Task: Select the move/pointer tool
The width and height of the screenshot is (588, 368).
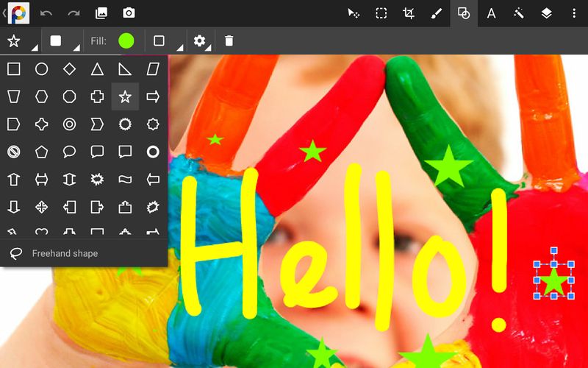Action: (x=354, y=13)
